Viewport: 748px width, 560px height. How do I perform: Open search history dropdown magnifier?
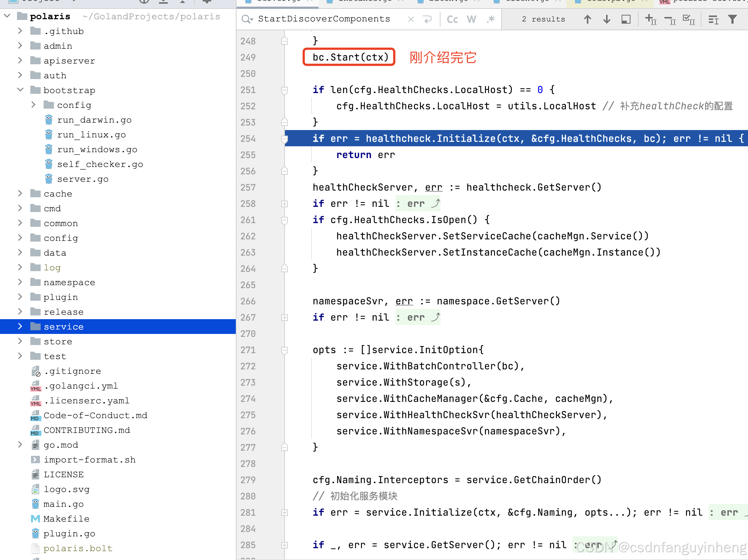tap(247, 19)
